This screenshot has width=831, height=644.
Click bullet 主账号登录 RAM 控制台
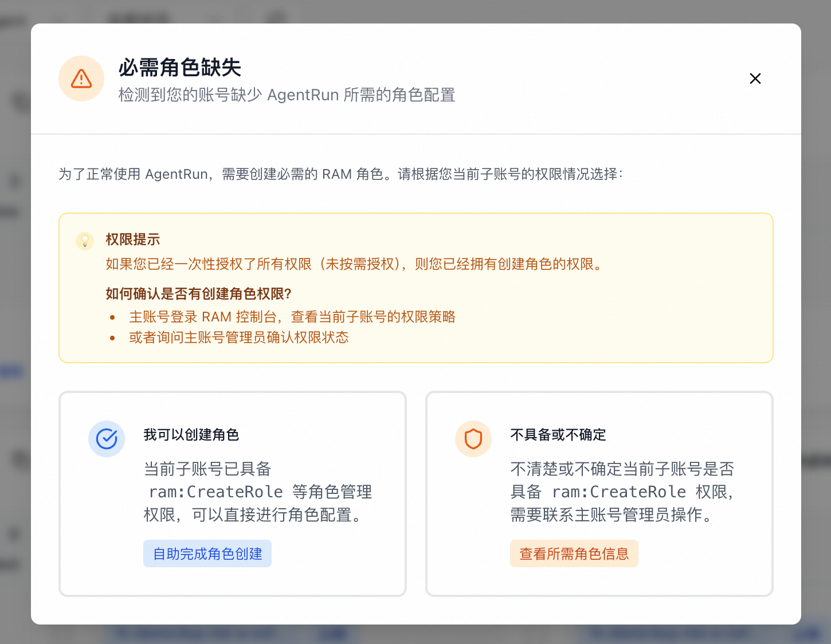point(292,317)
